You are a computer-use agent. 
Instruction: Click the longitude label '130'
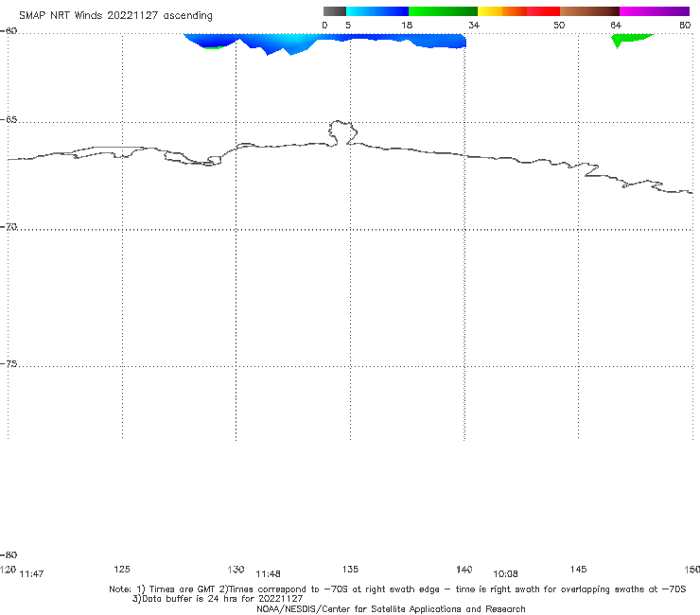[236, 570]
